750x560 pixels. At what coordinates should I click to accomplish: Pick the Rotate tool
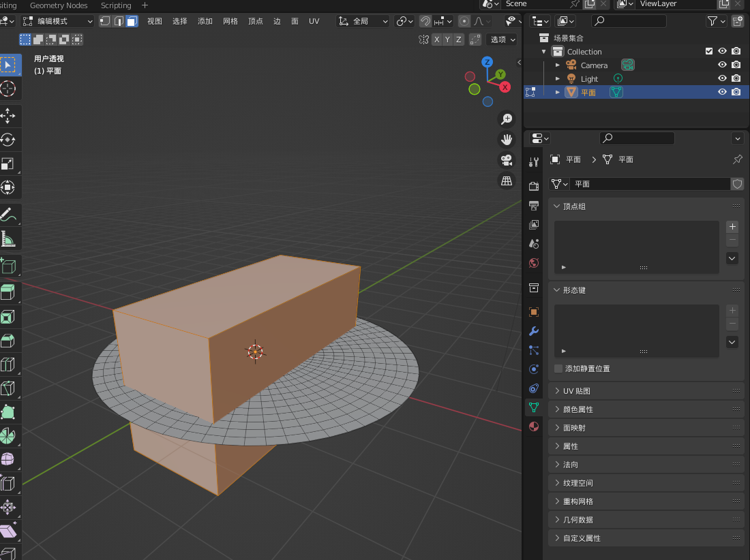[x=9, y=140]
